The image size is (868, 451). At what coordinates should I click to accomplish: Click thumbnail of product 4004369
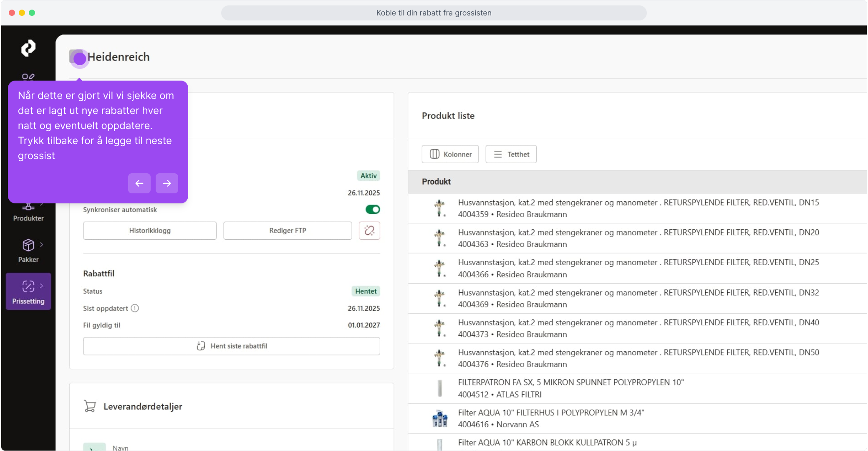439,298
